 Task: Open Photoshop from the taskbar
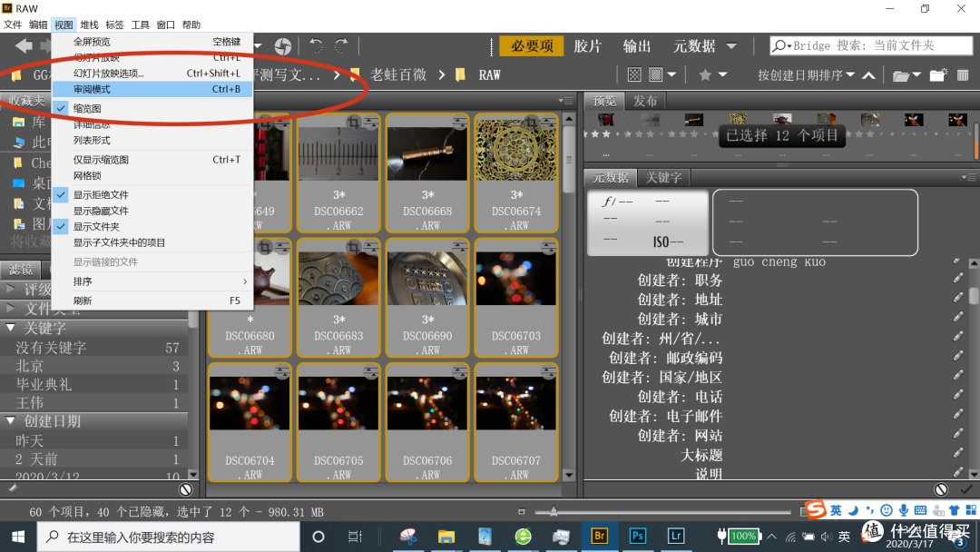click(x=638, y=536)
